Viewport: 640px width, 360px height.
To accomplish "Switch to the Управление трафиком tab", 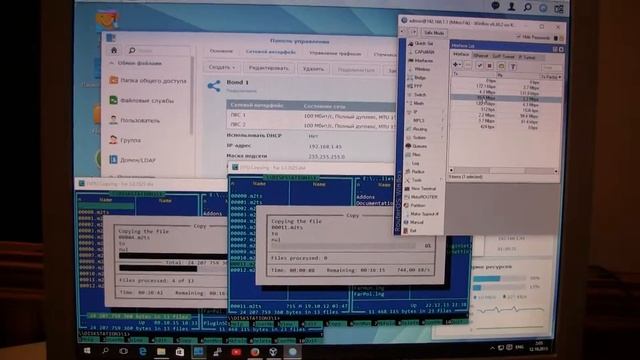I will [335, 53].
